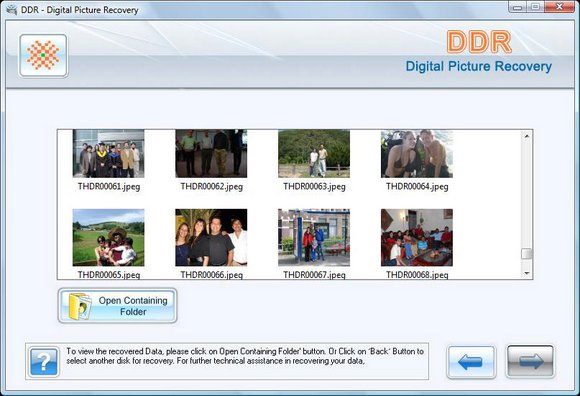
Task: Click the scrollbar down arrow in thumbnail list
Action: click(527, 274)
